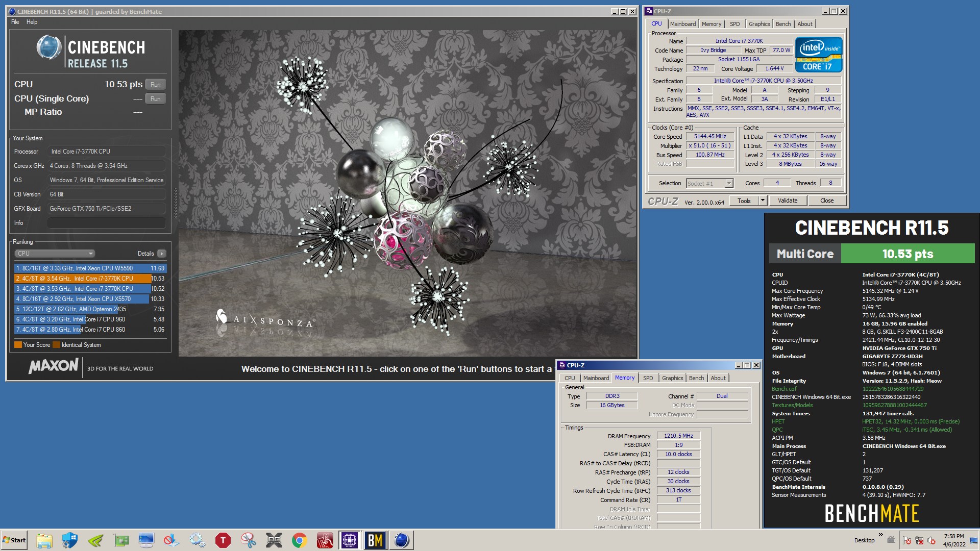Open Cinebench File menu

(x=15, y=22)
